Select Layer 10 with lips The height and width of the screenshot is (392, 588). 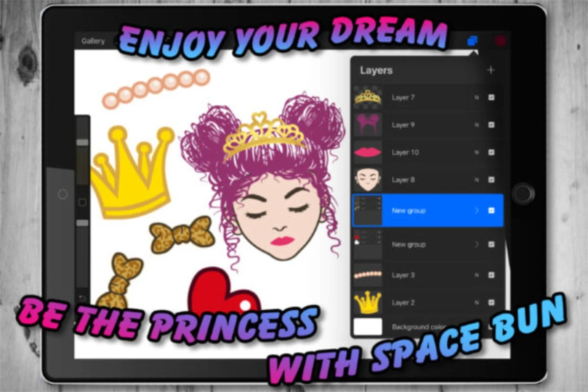pyautogui.click(x=405, y=153)
